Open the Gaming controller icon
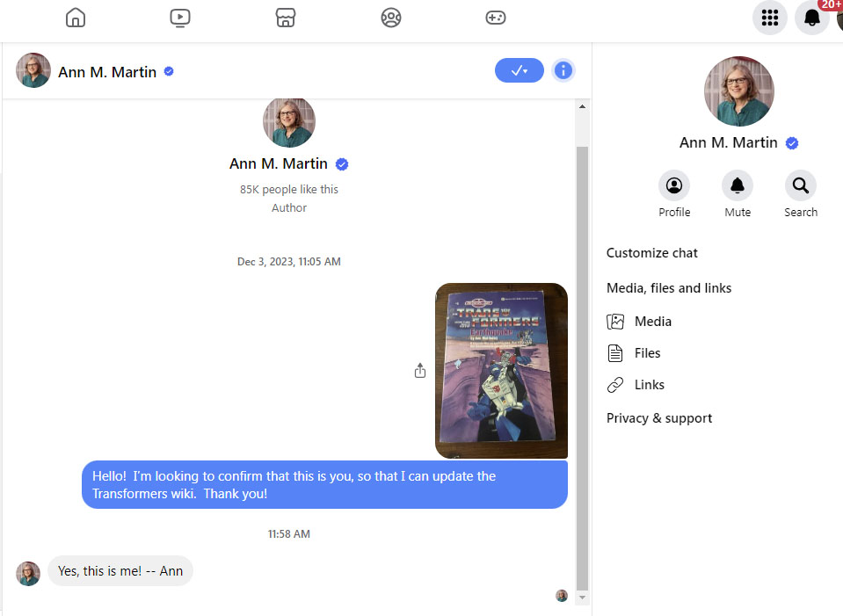Screen dimensions: 843x616 click(495, 18)
